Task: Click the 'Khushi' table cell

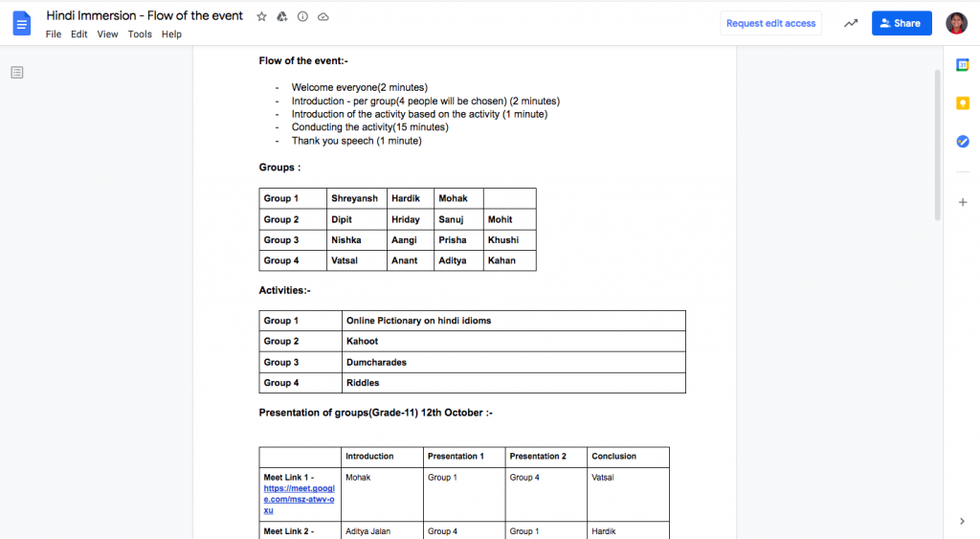Action: [509, 240]
